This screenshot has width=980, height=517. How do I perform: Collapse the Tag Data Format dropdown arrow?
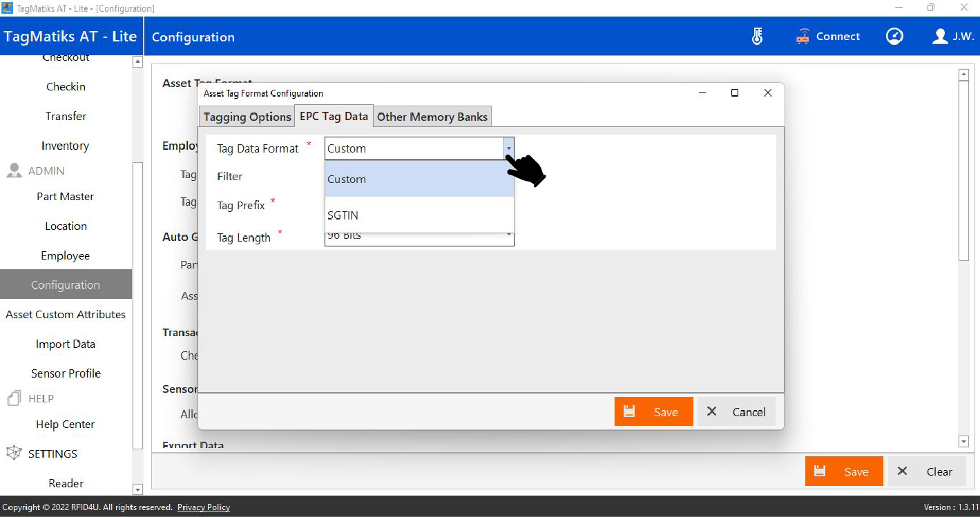point(508,148)
